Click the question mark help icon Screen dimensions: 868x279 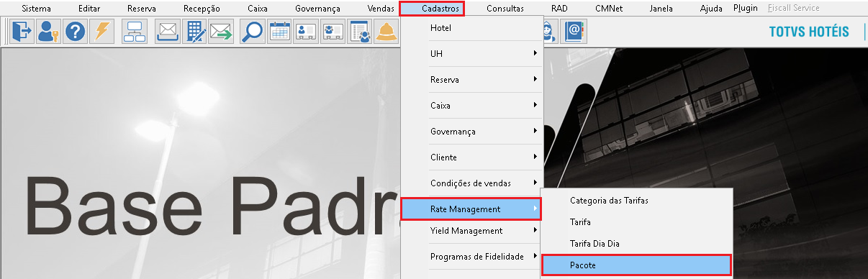pos(75,32)
